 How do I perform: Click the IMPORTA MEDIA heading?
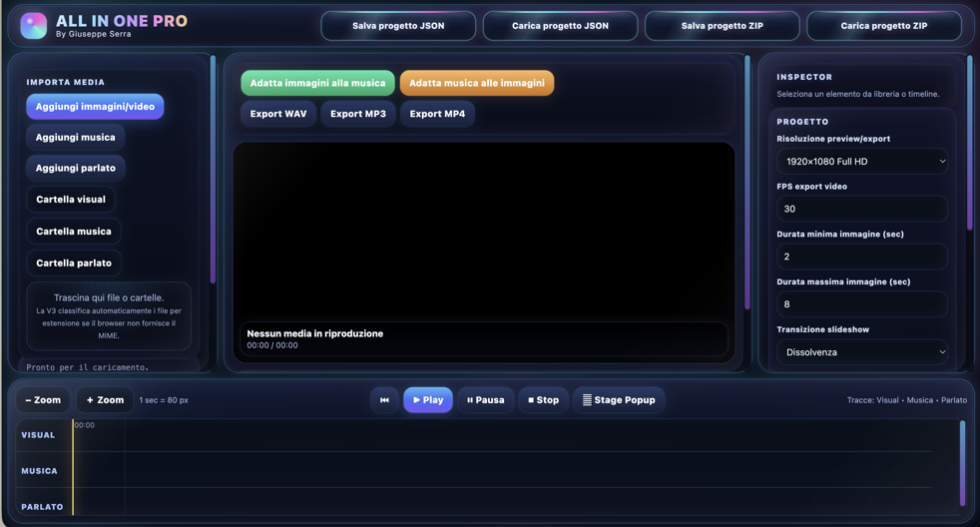pos(66,82)
